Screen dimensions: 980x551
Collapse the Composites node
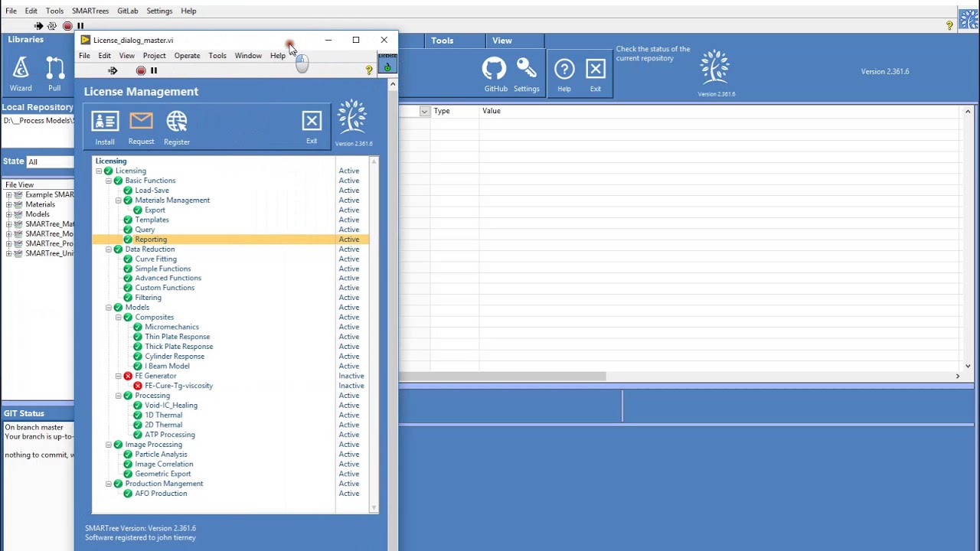tap(119, 318)
